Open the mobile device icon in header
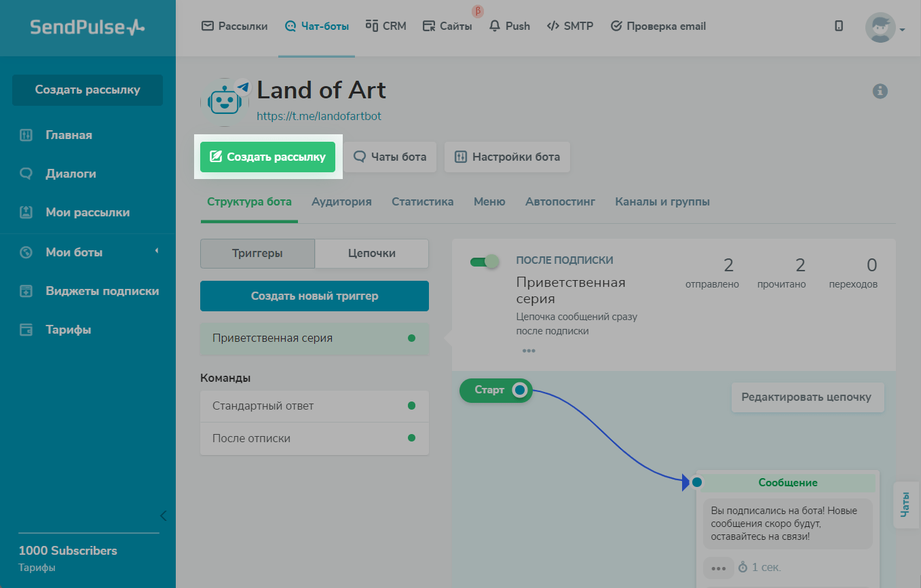Image resolution: width=921 pixels, height=588 pixels. coord(839,26)
